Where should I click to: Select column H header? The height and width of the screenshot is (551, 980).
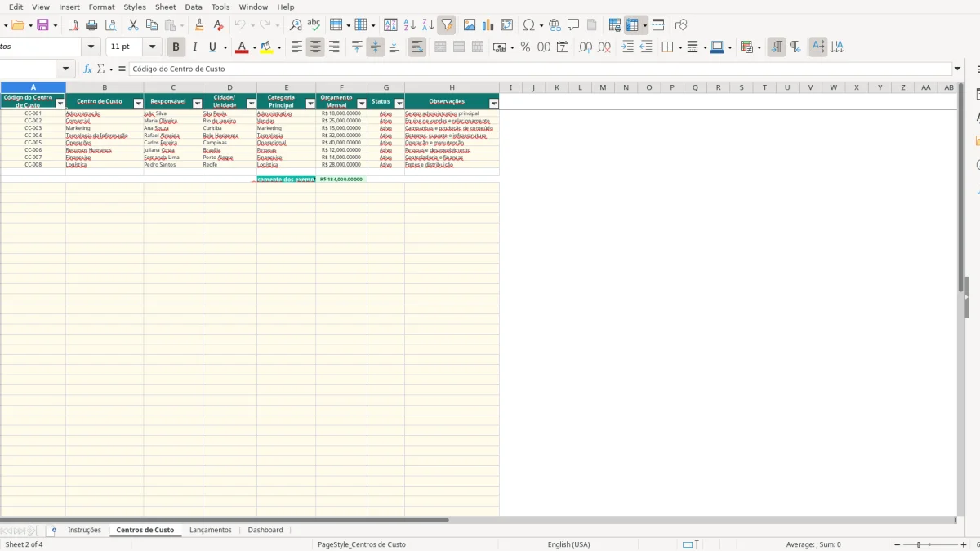pos(452,87)
